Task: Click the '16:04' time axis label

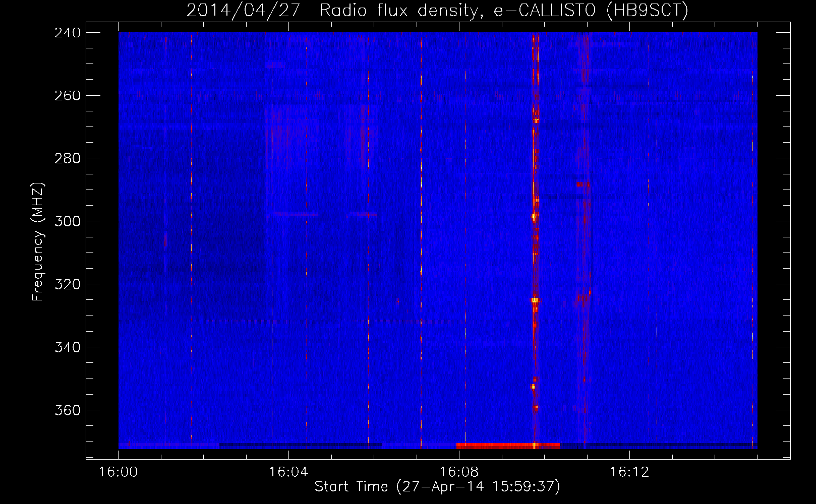Action: [x=288, y=472]
